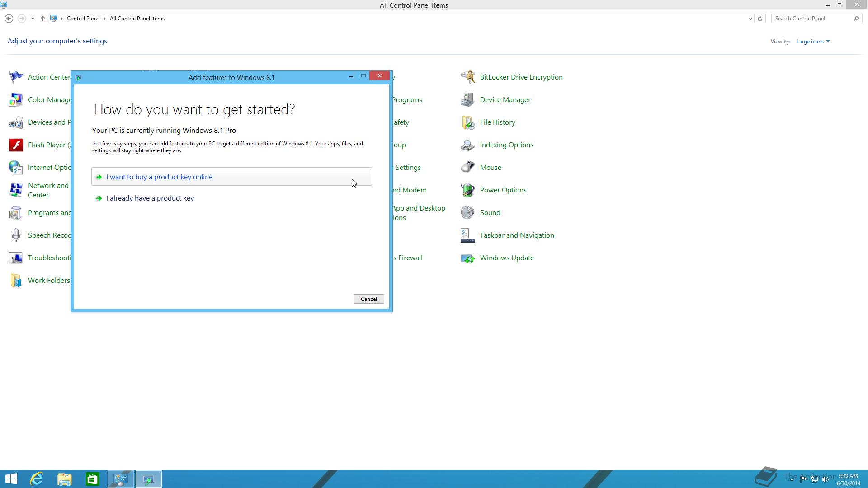Open Internet Options globe icon
Screen dimensions: 868x488
click(x=16, y=168)
